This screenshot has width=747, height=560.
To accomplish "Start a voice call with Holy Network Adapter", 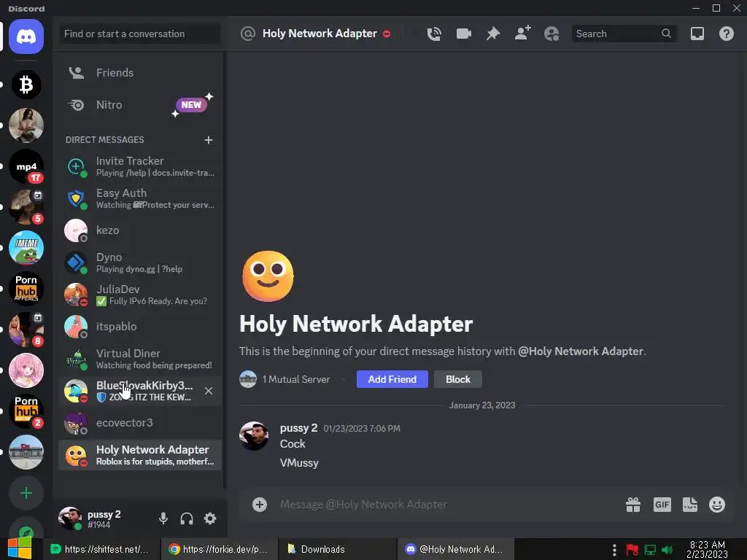I will point(434,34).
